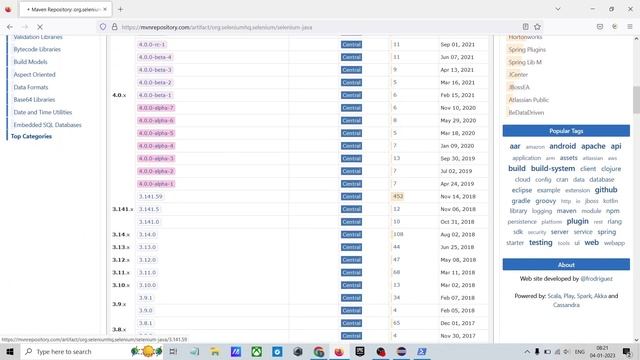Open version 4.0.0-alpha-1 link
This screenshot has height=360, width=640.
click(156, 184)
